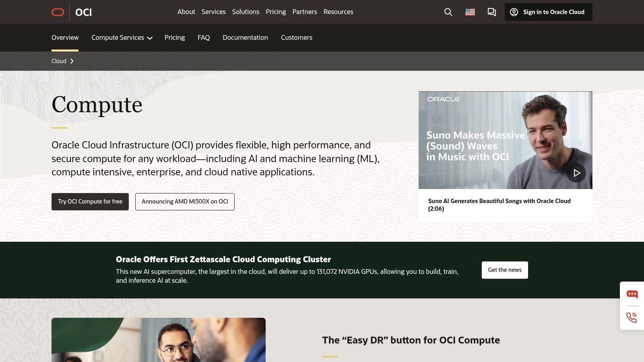
Task: Click the floating phone call icon
Action: pos(632,318)
